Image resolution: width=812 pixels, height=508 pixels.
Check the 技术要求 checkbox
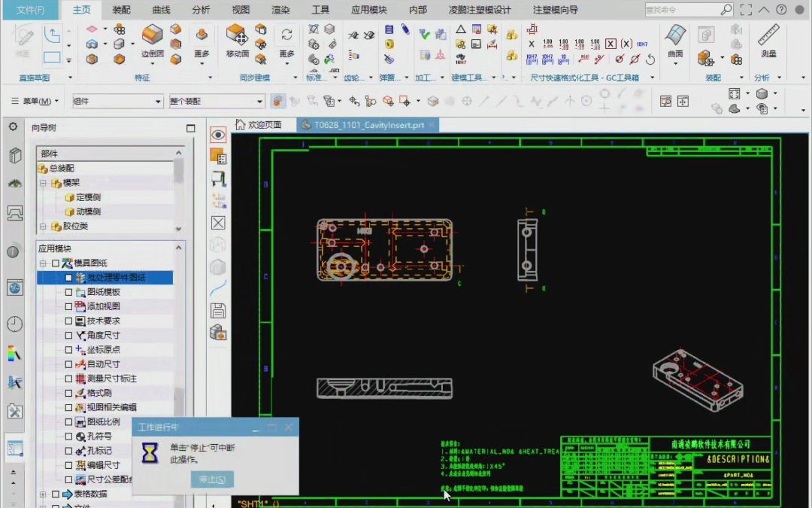[x=68, y=321]
